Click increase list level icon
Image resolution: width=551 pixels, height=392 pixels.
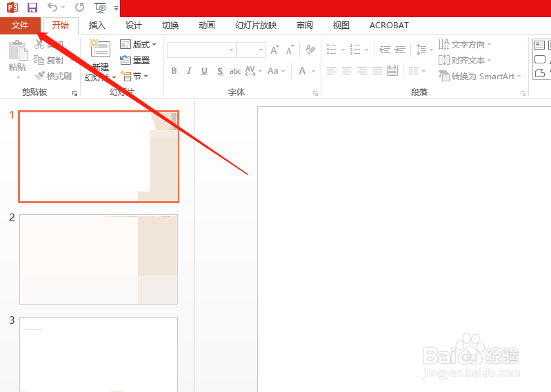coord(400,50)
